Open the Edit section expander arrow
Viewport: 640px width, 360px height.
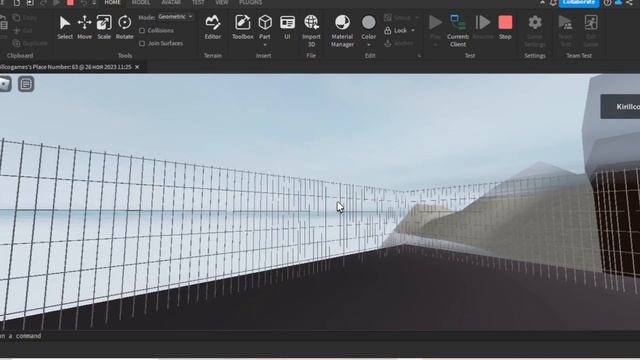pyautogui.click(x=419, y=56)
